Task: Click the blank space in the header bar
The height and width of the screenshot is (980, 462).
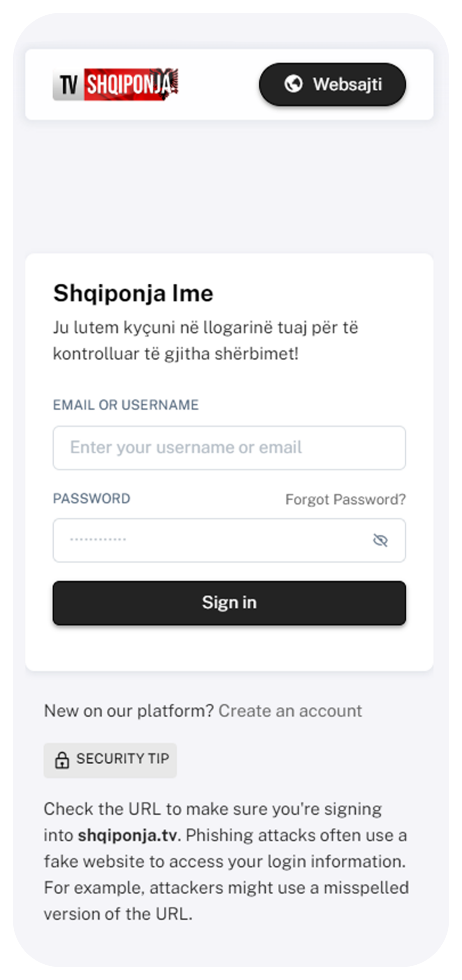Action: (218, 85)
